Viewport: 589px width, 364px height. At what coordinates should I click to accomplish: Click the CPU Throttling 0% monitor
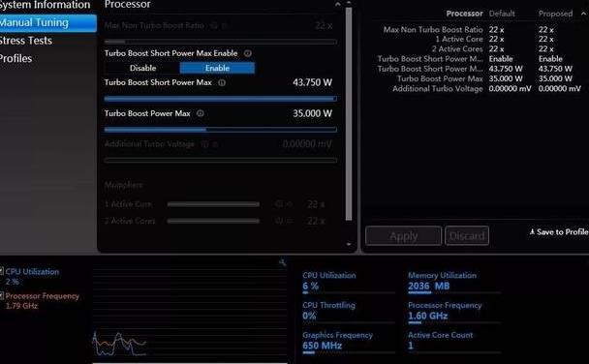[x=348, y=312]
